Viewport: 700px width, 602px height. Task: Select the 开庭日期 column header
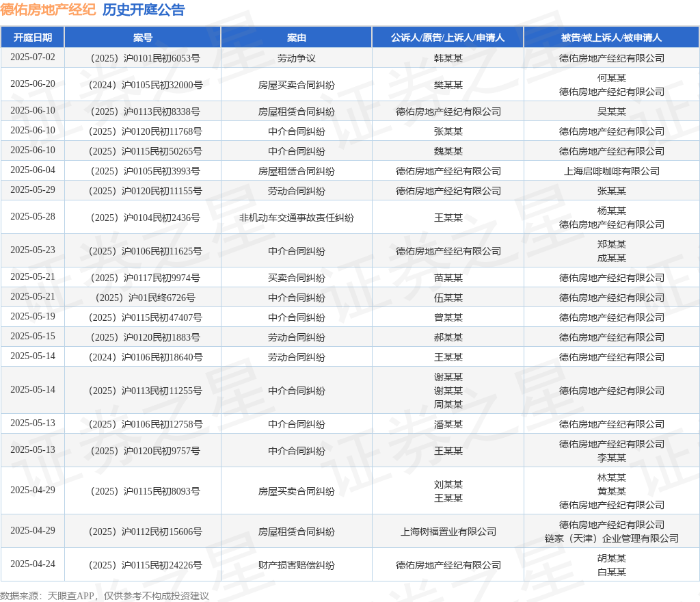click(33, 38)
